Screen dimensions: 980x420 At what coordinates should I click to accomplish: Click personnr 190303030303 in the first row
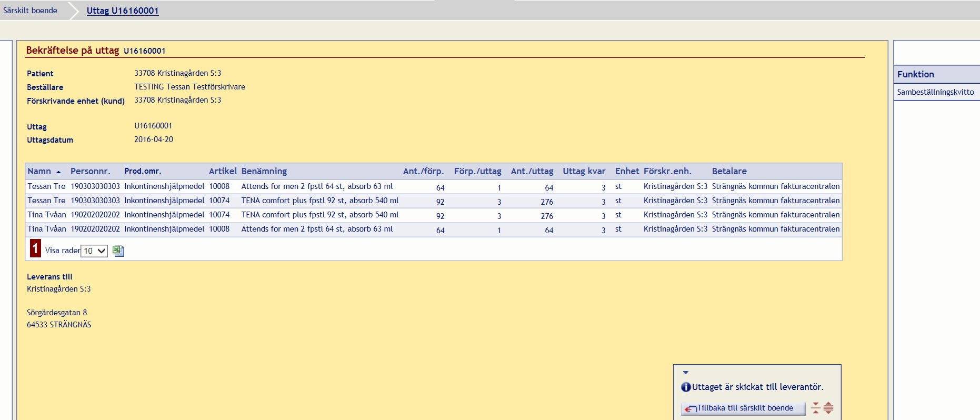[x=95, y=186]
